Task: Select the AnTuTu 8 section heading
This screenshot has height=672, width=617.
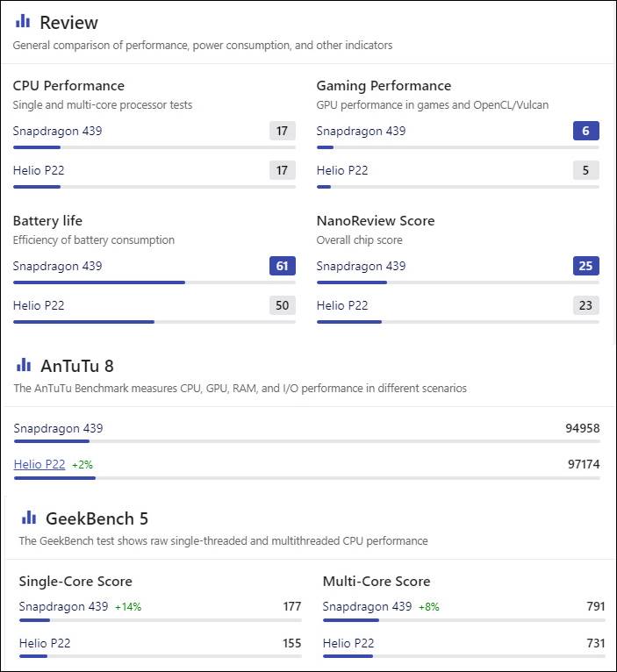Action: (x=77, y=366)
